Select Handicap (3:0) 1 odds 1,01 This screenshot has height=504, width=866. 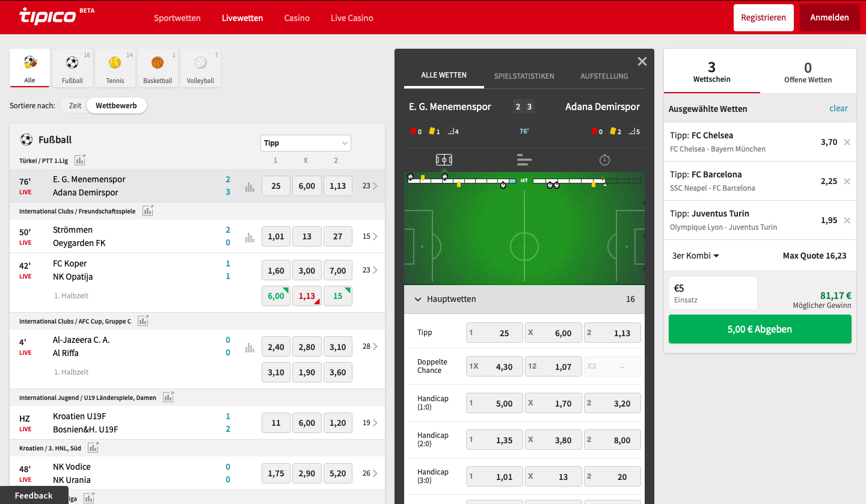pos(494,476)
